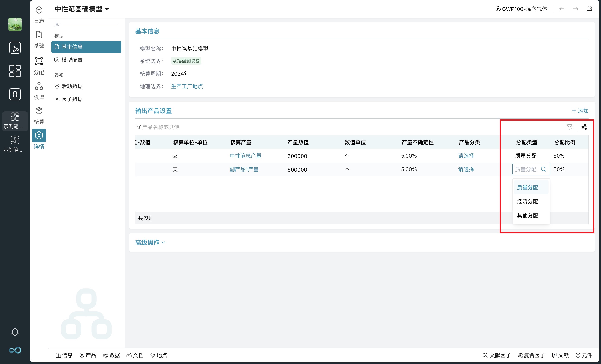The height and width of the screenshot is (364, 601).
Task: Click the back arrow in header
Action: pos(562,9)
